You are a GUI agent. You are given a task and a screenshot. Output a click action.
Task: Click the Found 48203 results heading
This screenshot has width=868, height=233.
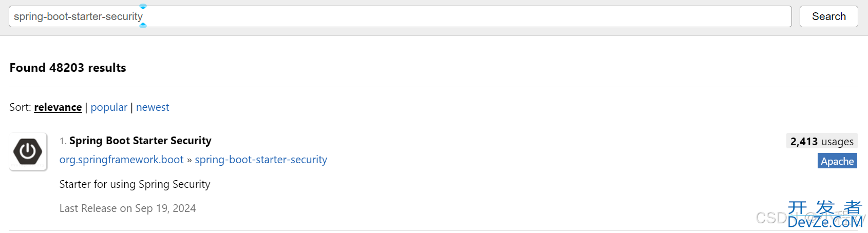[x=68, y=68]
